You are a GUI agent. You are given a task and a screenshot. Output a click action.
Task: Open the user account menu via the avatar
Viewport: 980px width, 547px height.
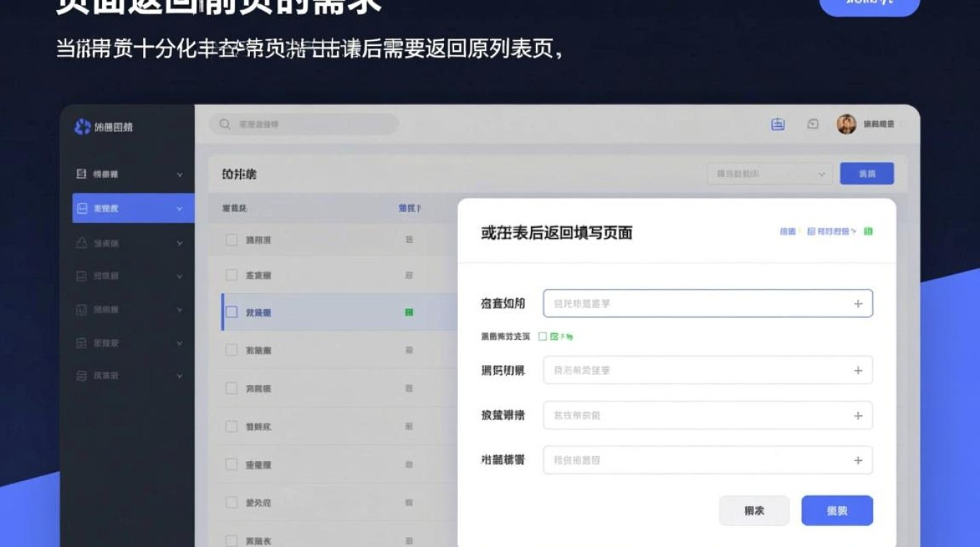coord(845,124)
